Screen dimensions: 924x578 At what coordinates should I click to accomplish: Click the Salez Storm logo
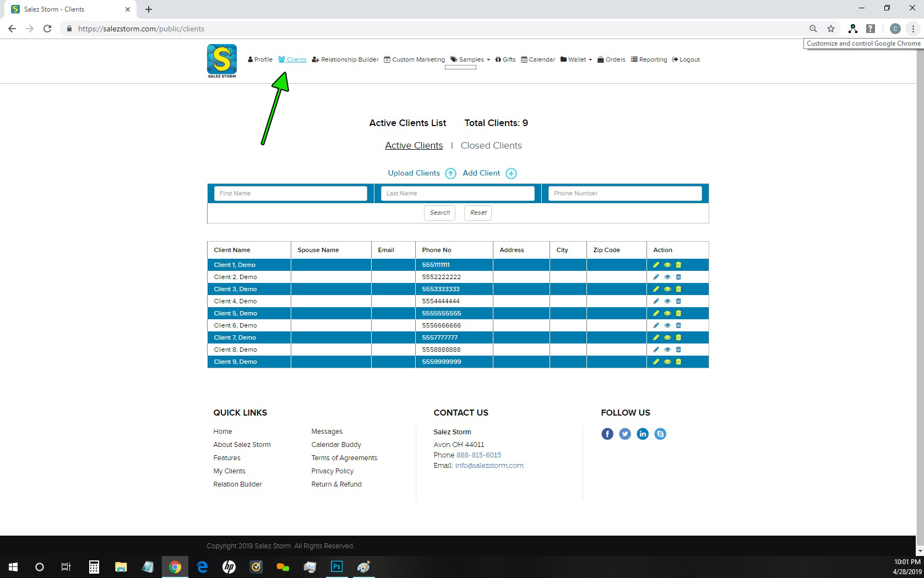(x=222, y=61)
